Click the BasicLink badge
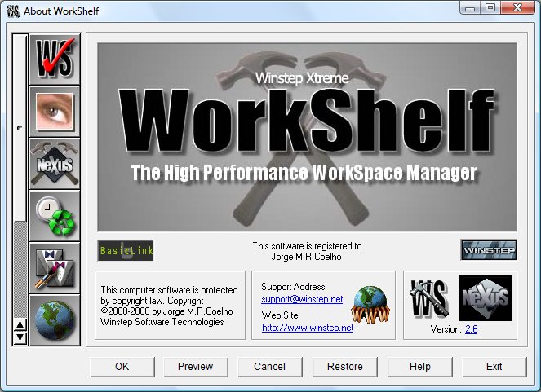The image size is (541, 392). pos(126,250)
